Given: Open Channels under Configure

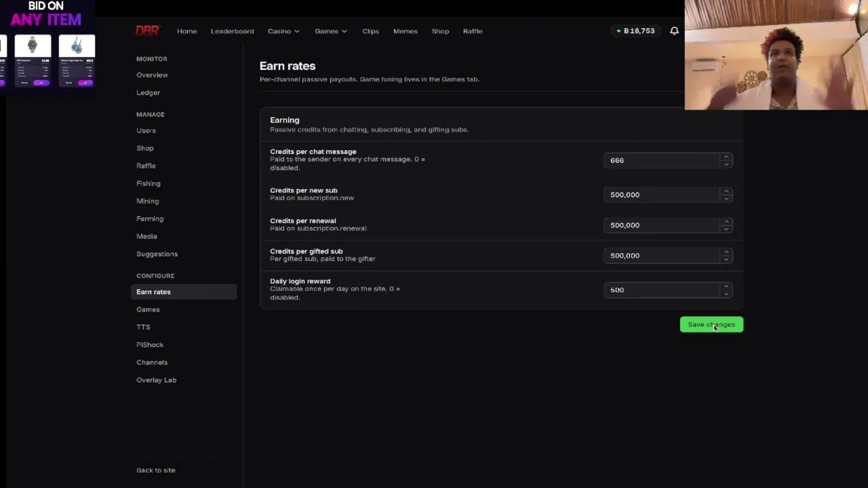Looking at the screenshot, I should coord(151,363).
